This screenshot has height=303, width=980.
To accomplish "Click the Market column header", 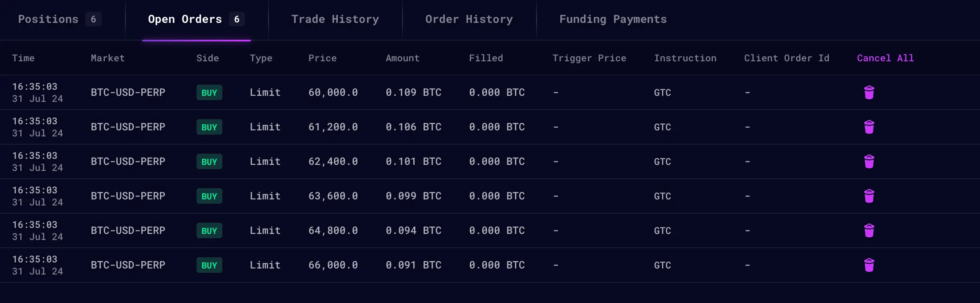I will click(108, 58).
